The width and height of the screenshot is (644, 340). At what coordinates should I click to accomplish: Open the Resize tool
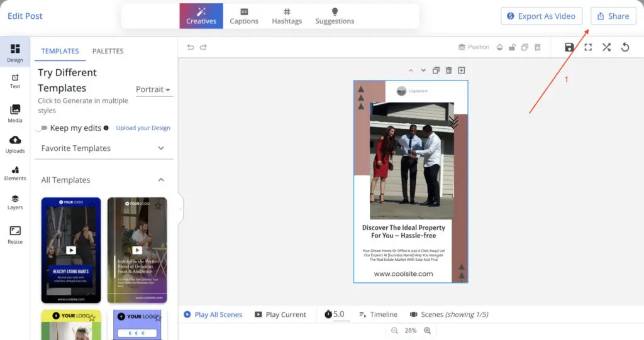(15, 235)
